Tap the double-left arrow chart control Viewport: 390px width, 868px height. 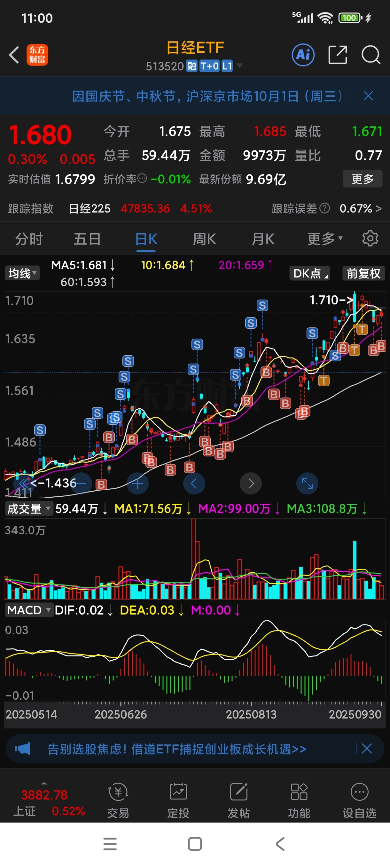pos(24,483)
